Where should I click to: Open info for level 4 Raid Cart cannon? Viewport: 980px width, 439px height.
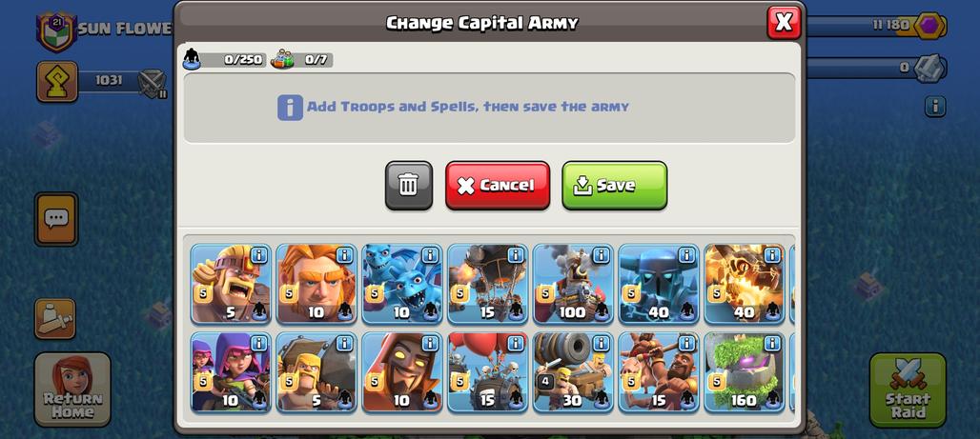pyautogui.click(x=601, y=343)
